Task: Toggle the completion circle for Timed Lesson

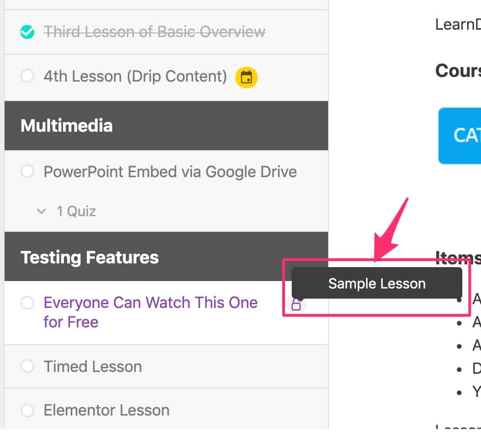Action: tap(27, 366)
